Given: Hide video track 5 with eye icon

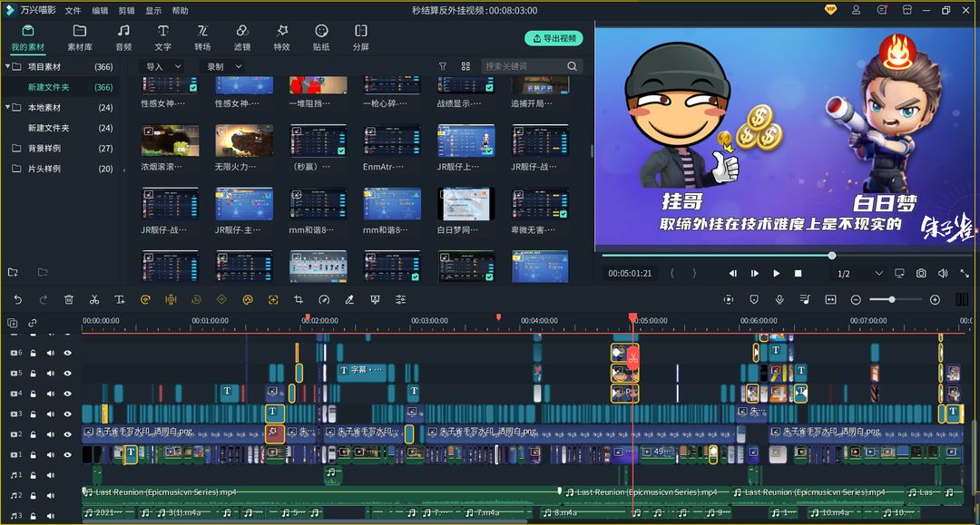Looking at the screenshot, I should pyautogui.click(x=67, y=374).
